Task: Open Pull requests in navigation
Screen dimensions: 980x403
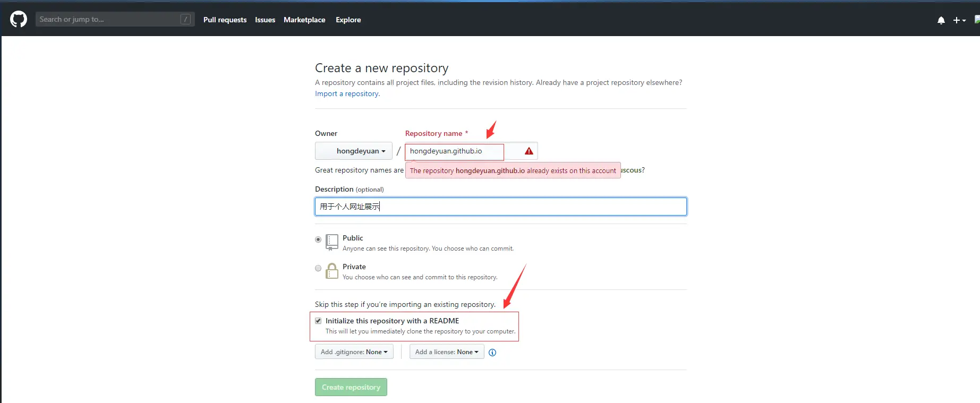Action: click(225, 20)
